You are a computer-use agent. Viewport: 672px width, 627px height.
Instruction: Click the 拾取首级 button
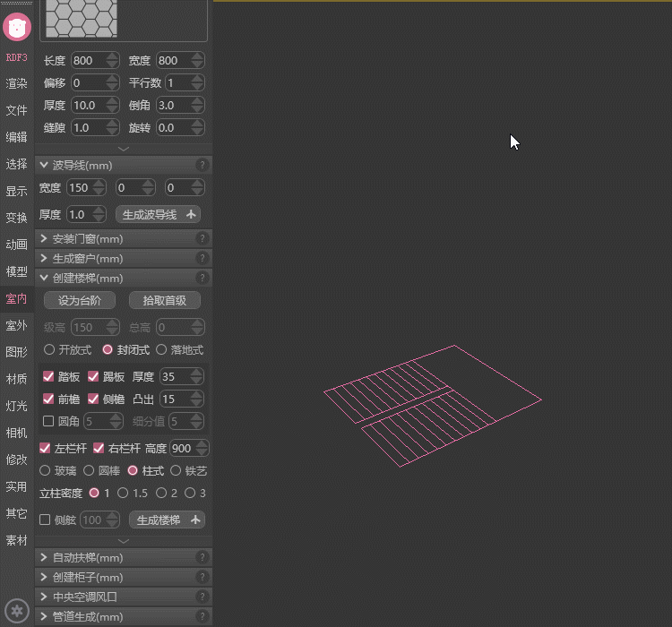pyautogui.click(x=165, y=300)
